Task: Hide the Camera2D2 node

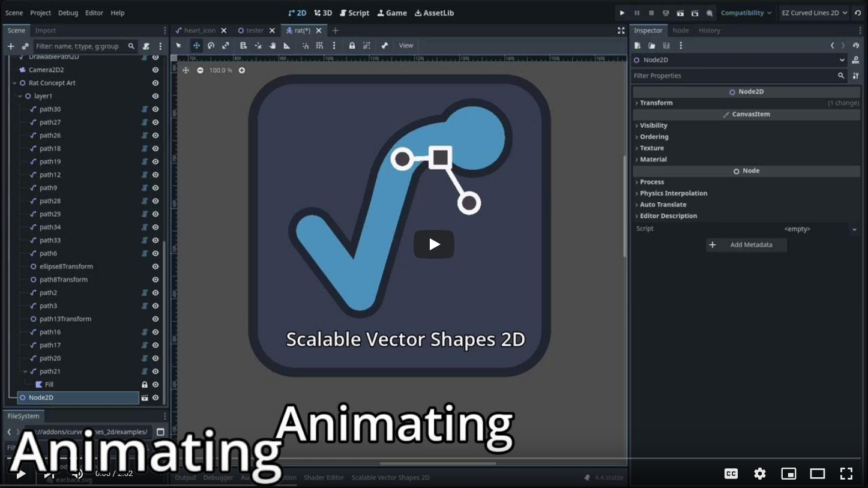Action: [155, 70]
